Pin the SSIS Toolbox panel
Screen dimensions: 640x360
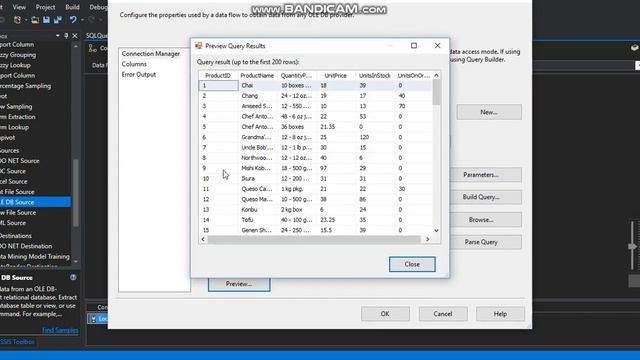pos(66,36)
